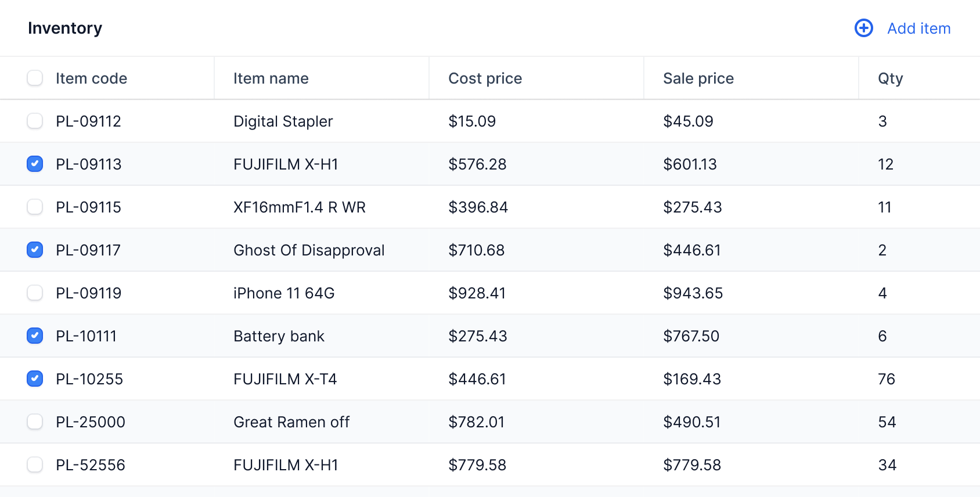The image size is (980, 497).
Task: Open the Digital Stapler item entry
Action: pyautogui.click(x=283, y=121)
